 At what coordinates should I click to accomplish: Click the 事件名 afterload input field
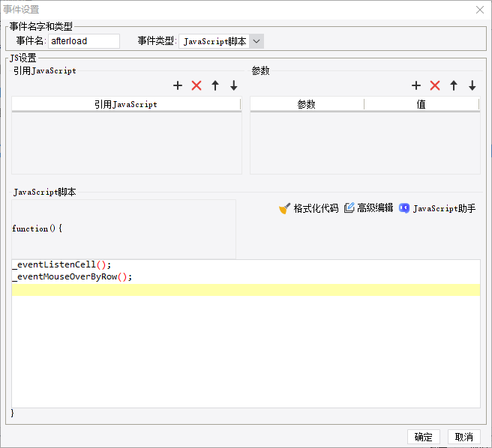click(84, 41)
